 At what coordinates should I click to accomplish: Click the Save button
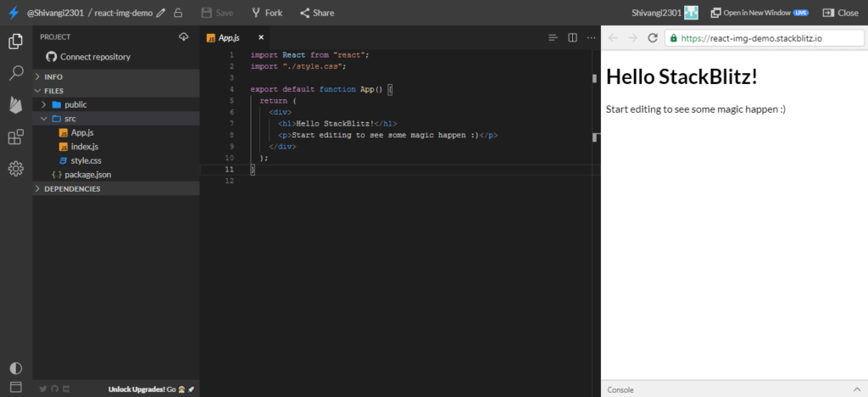(x=217, y=12)
